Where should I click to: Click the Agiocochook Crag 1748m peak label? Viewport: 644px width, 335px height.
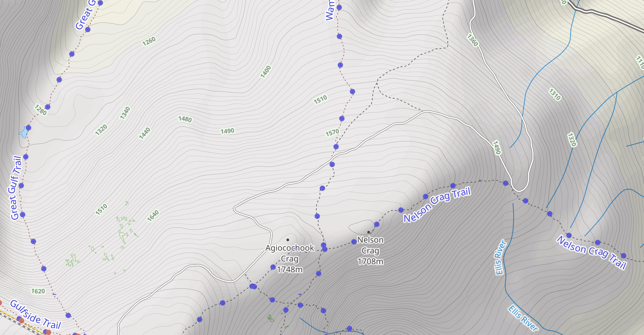[290, 258]
